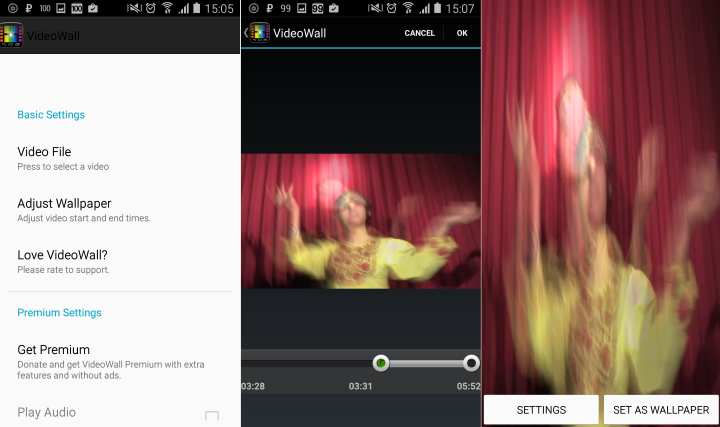The image size is (720, 427).
Task: Tap the muted sound icon in left status bar
Action: tap(134, 8)
